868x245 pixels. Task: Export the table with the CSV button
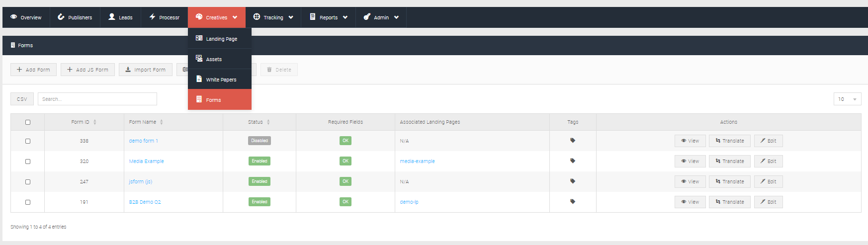[x=22, y=99]
